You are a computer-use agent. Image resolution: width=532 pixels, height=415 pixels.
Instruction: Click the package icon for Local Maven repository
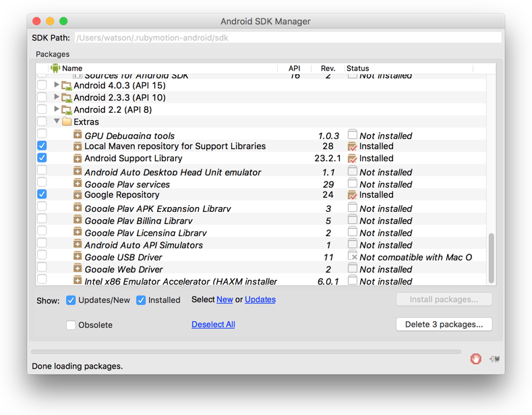coord(78,146)
